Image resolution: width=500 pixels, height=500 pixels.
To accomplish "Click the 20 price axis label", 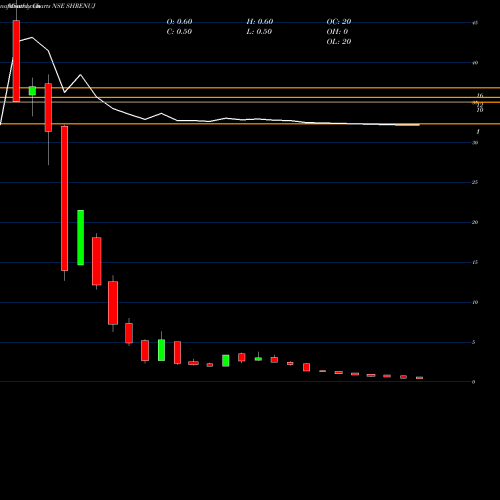I will [x=475, y=222].
